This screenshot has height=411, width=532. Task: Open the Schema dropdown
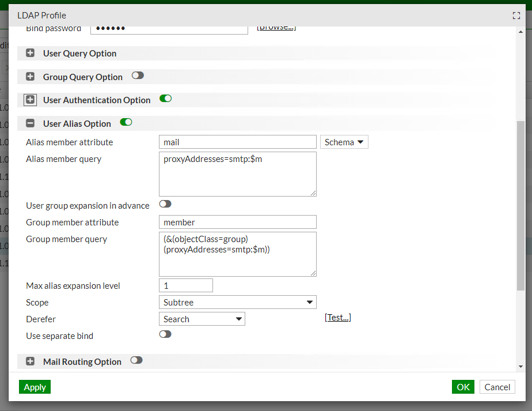coord(344,142)
